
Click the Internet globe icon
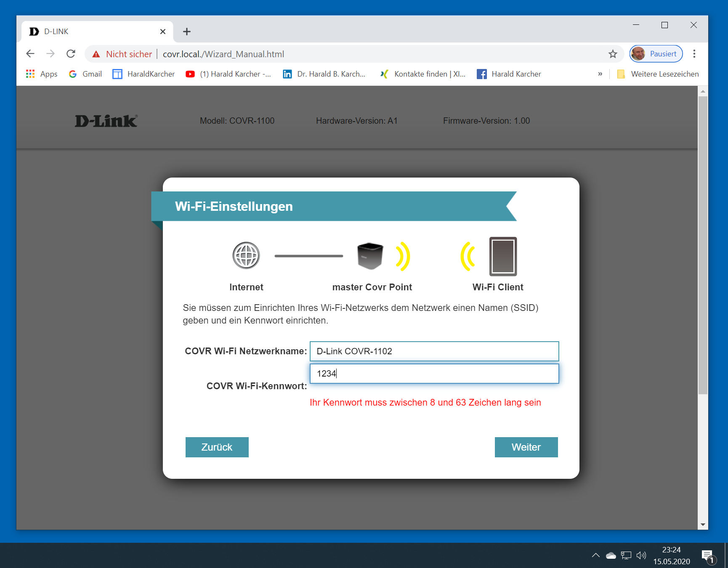click(x=246, y=255)
